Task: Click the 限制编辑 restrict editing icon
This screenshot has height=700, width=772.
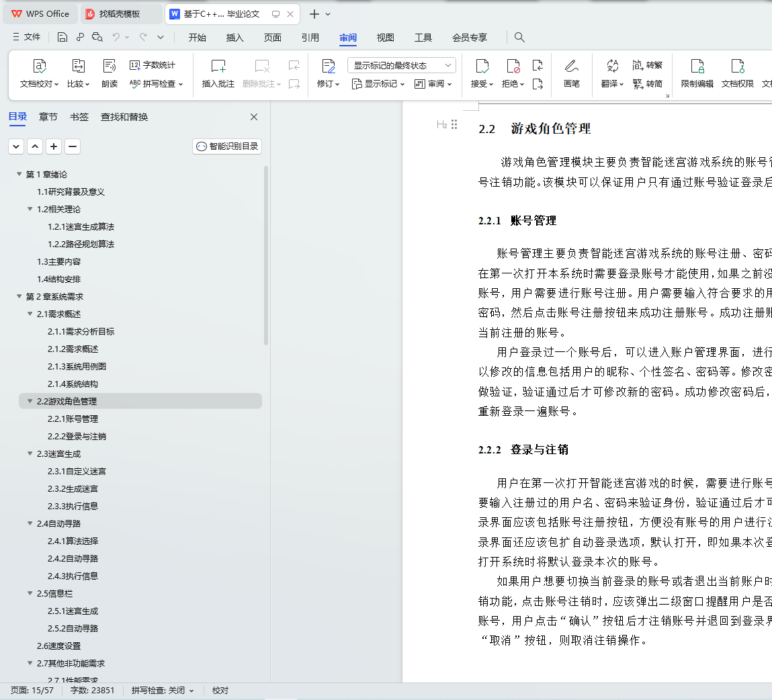Action: click(697, 67)
